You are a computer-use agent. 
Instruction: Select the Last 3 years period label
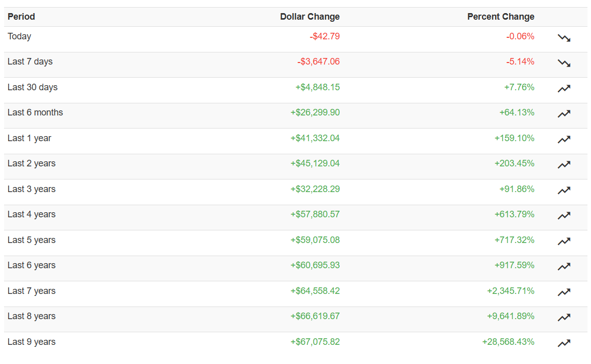pyautogui.click(x=31, y=189)
